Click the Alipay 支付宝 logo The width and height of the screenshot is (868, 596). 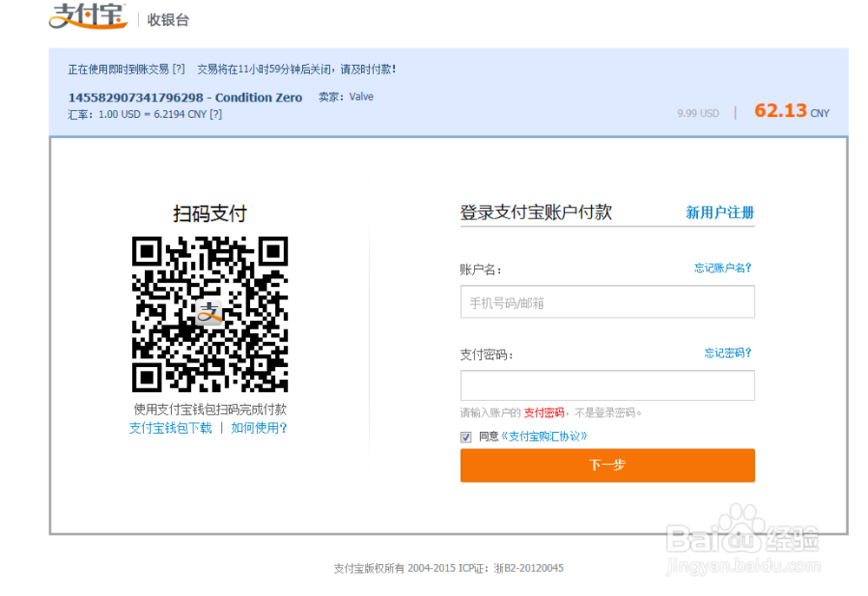(87, 17)
